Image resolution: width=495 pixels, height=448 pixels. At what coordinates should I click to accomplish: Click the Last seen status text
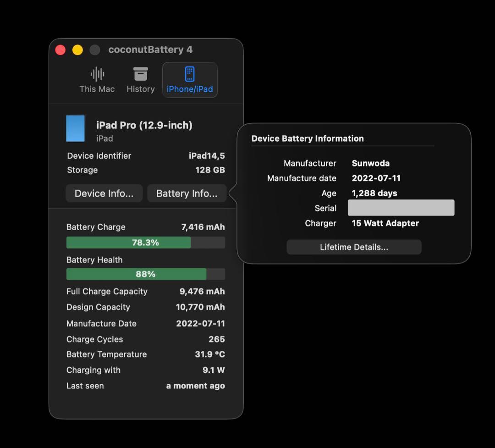[195, 386]
